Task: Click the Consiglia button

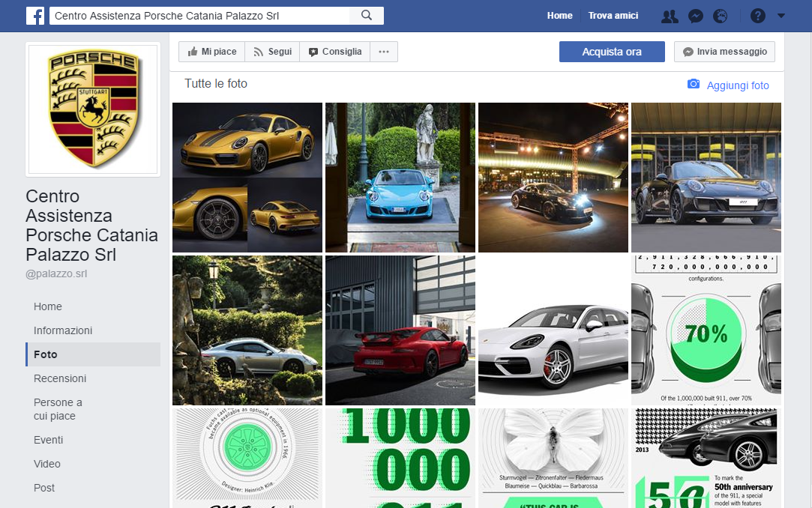Action: click(x=335, y=52)
